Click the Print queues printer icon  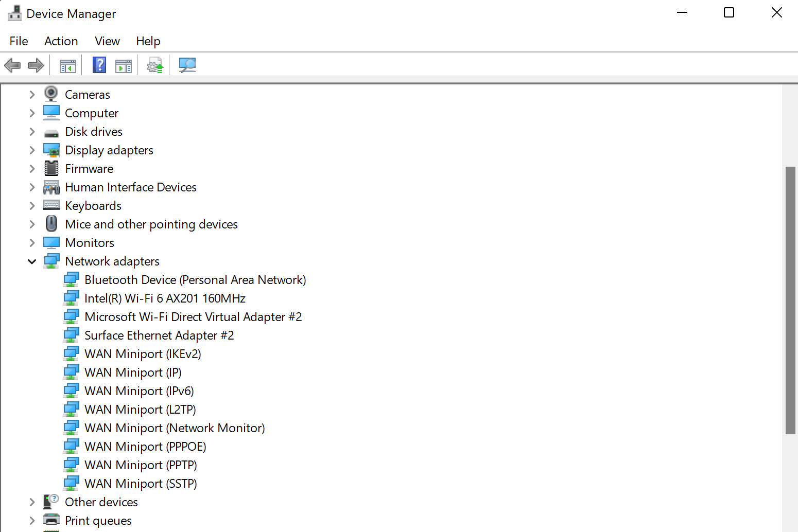click(51, 520)
